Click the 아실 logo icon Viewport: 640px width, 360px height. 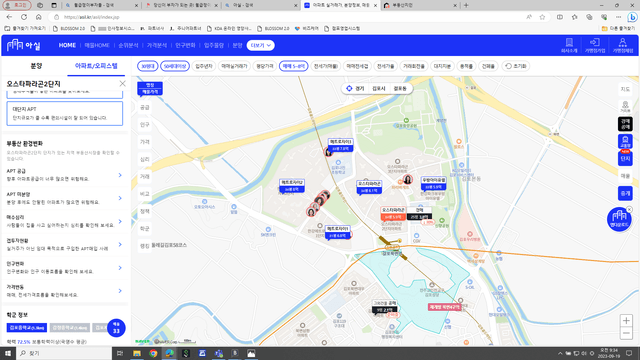(15, 45)
